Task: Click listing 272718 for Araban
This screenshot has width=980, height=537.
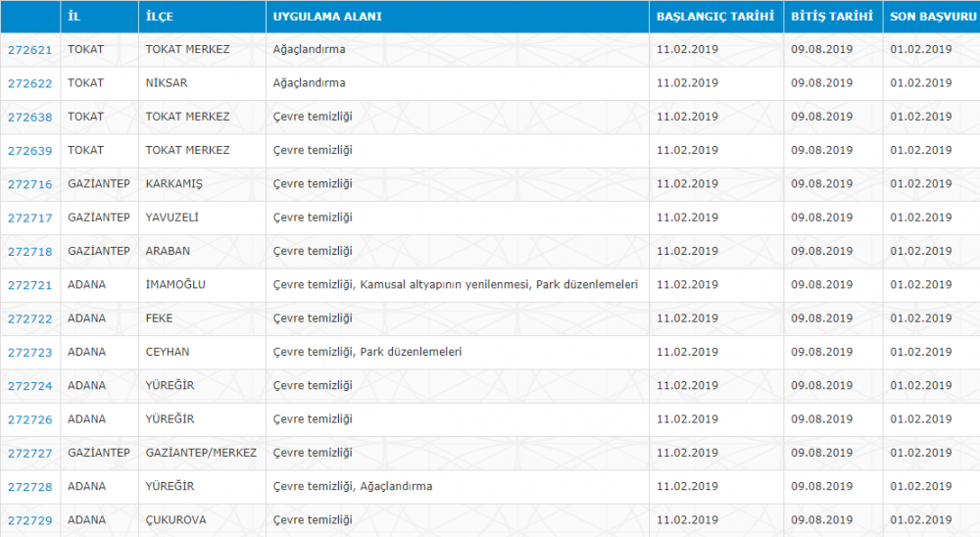Action: [x=30, y=252]
